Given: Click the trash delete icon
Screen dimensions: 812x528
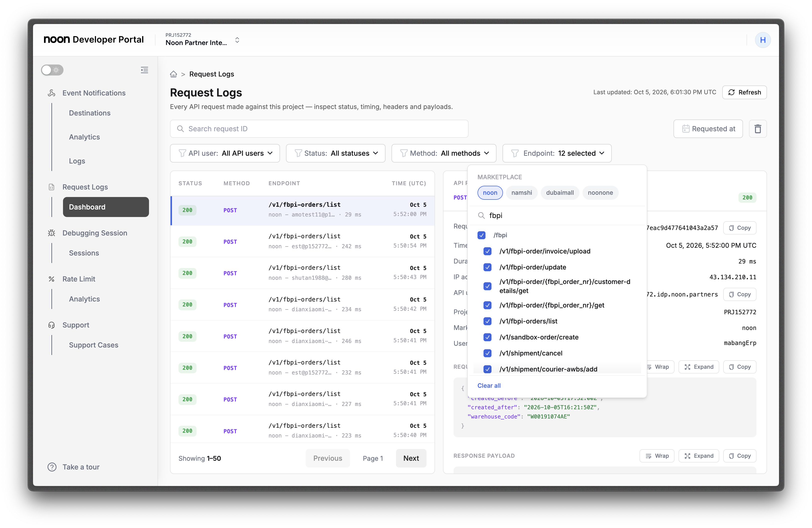Looking at the screenshot, I should [757, 128].
